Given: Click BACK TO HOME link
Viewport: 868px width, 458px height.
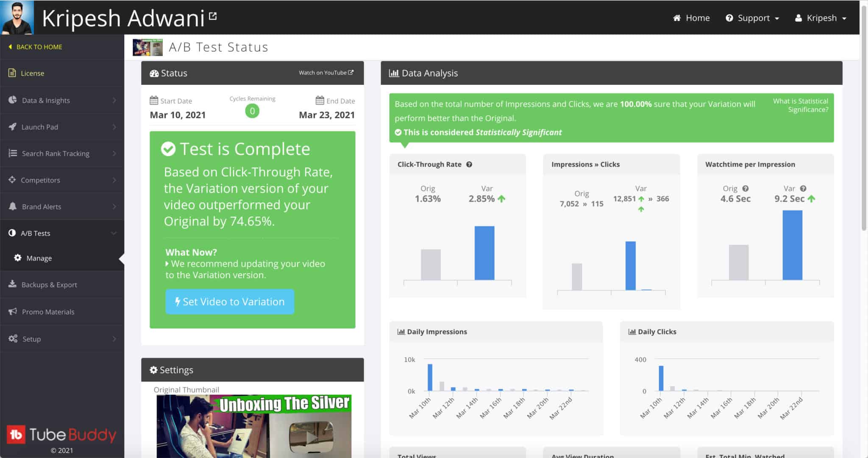Looking at the screenshot, I should click(35, 47).
